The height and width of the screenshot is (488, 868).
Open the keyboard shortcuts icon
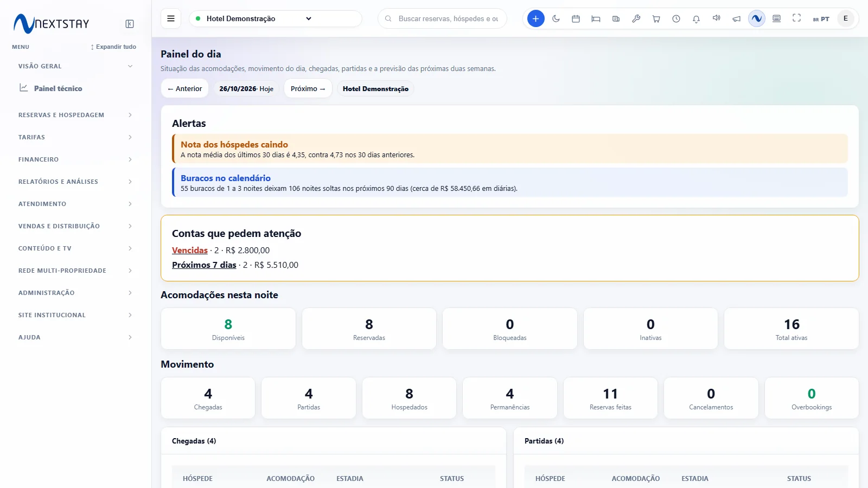(776, 18)
